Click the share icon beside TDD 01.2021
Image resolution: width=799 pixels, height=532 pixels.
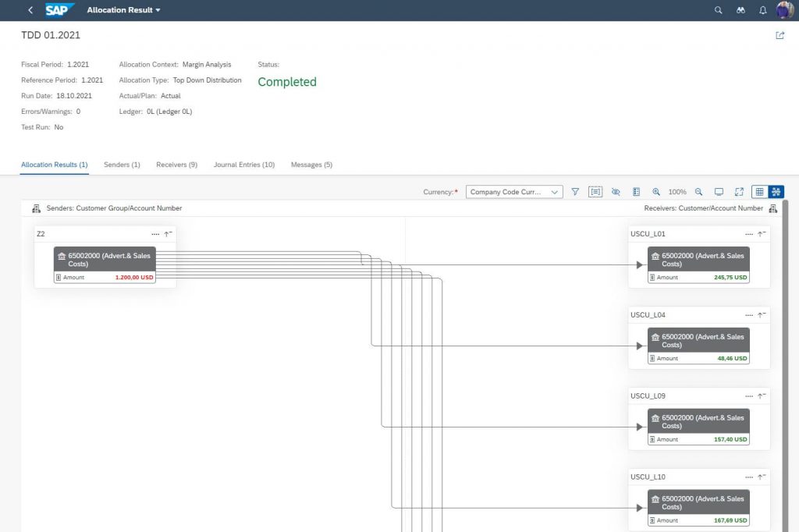tap(779, 35)
